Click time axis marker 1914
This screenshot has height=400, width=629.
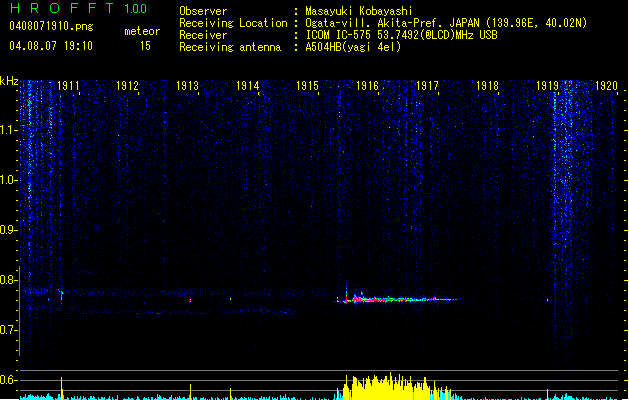[x=248, y=86]
